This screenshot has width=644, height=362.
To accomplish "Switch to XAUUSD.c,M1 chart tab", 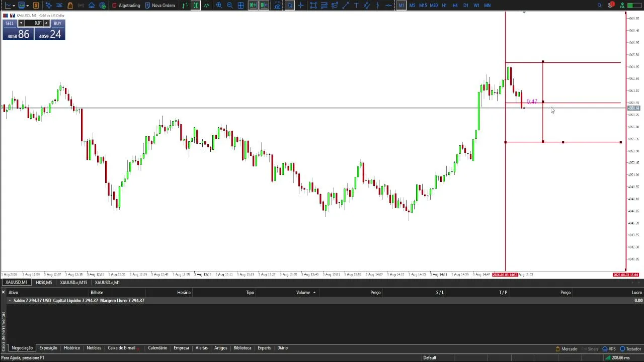I will tap(107, 282).
